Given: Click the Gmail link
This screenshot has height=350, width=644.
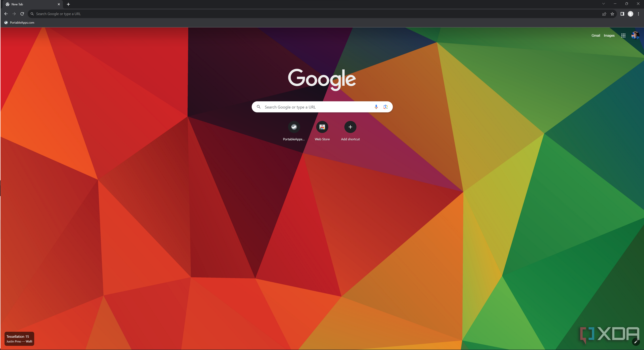Looking at the screenshot, I should (x=596, y=35).
